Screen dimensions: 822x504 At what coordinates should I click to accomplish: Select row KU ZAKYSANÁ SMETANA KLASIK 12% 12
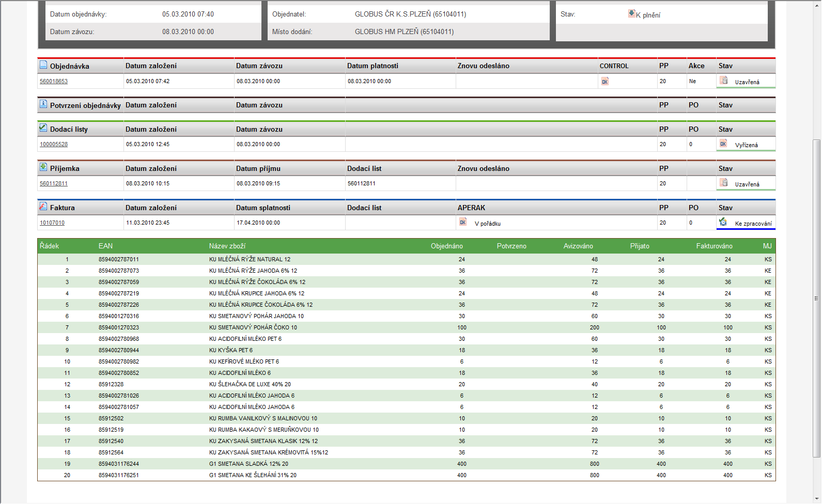click(x=407, y=441)
